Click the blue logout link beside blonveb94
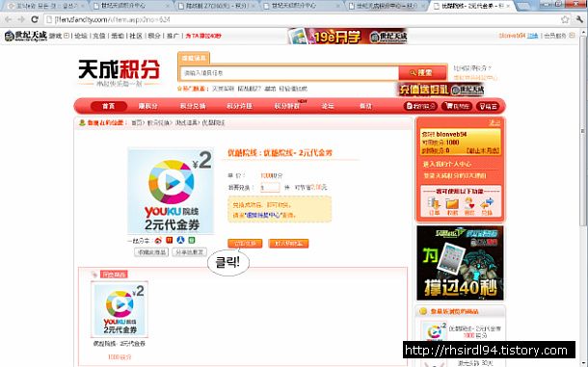Image resolution: width=588 pixels, height=367 pixels. click(532, 36)
